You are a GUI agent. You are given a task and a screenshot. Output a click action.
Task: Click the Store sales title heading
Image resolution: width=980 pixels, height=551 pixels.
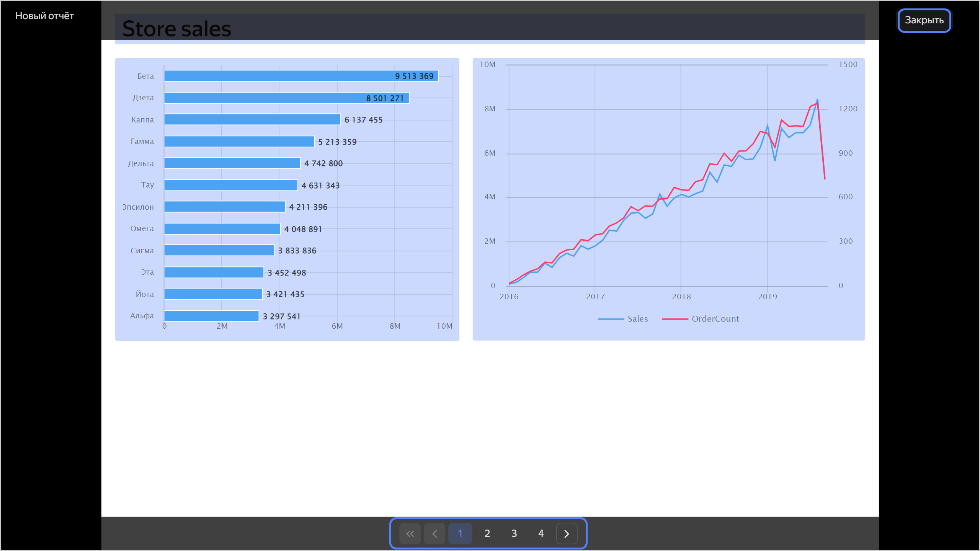click(176, 29)
